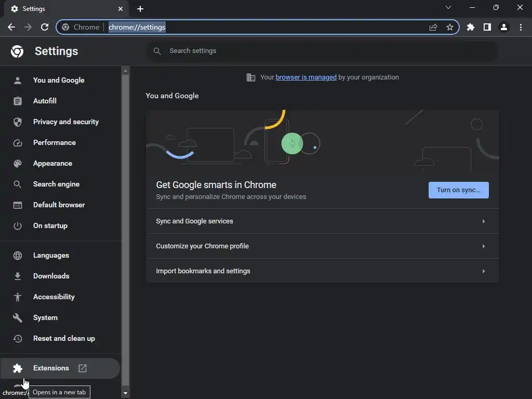Viewport: 532px width, 399px height.
Task: Click the magnifier icon in Search settings
Action: point(157,51)
